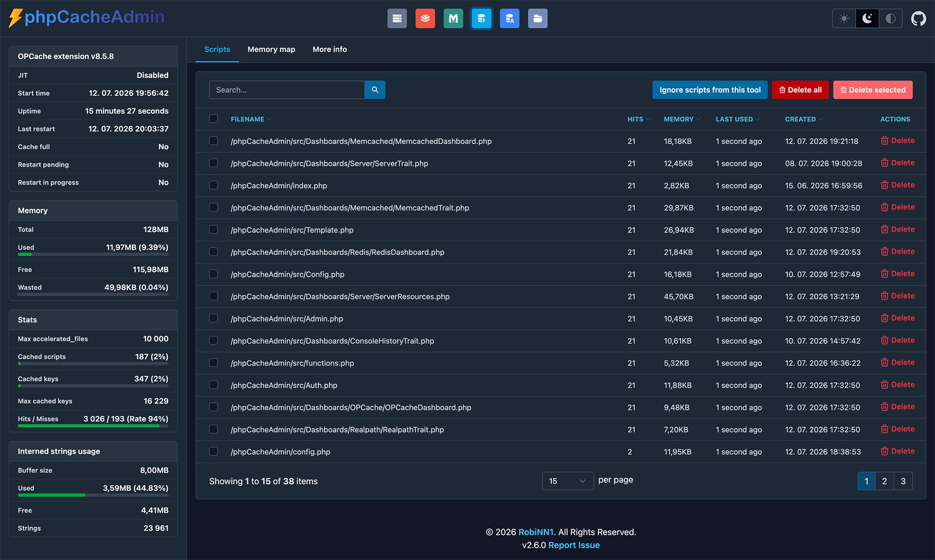The width and height of the screenshot is (935, 560).
Task: Switch to the Scripts tab
Action: (x=217, y=49)
